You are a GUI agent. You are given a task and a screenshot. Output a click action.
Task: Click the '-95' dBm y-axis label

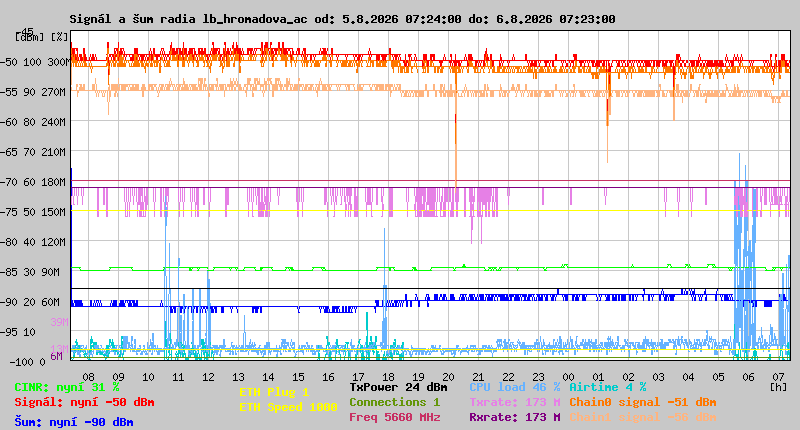(x=9, y=332)
